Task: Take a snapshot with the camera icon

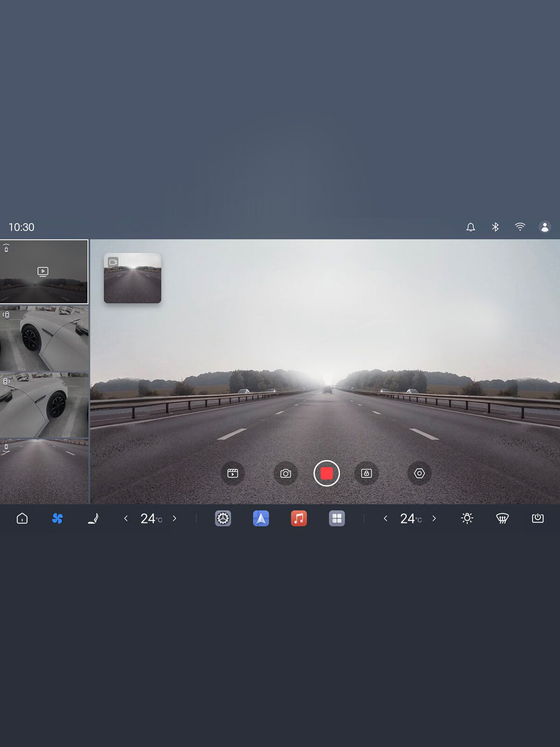Action: point(286,473)
